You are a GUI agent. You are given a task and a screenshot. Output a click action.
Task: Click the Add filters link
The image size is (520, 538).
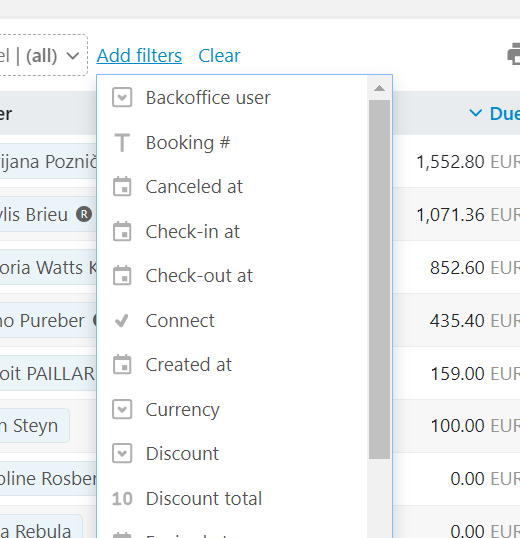(139, 55)
